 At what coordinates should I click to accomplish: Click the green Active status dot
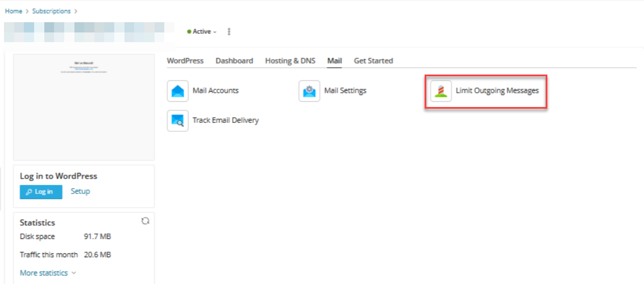coord(189,32)
